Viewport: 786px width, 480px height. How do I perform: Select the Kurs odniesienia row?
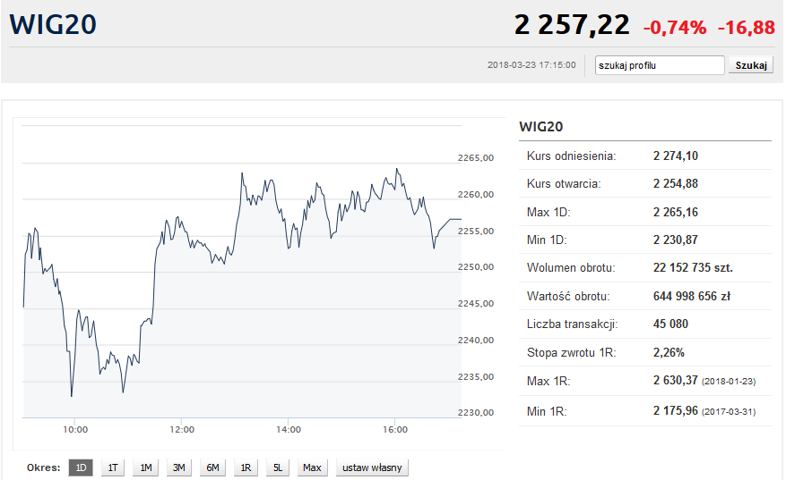click(x=645, y=156)
